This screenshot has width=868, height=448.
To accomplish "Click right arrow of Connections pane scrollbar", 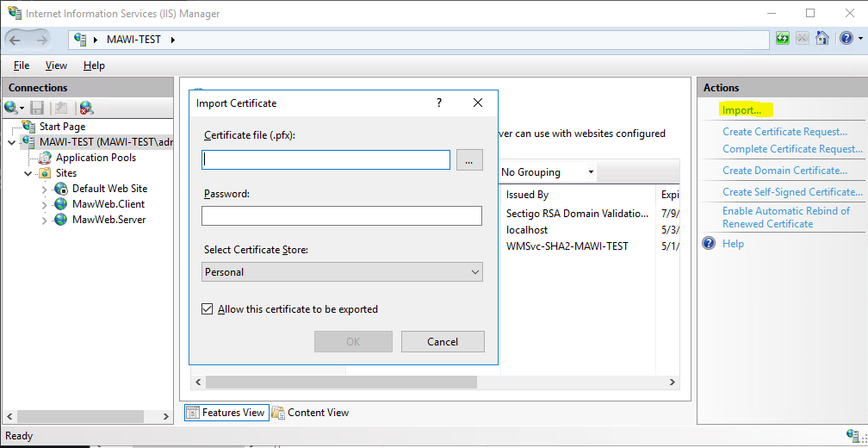I will [x=165, y=416].
